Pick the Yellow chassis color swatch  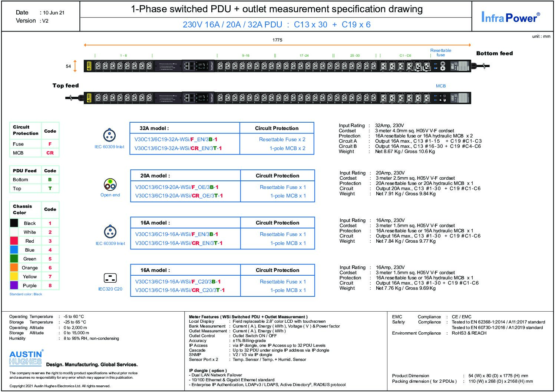pos(14,276)
